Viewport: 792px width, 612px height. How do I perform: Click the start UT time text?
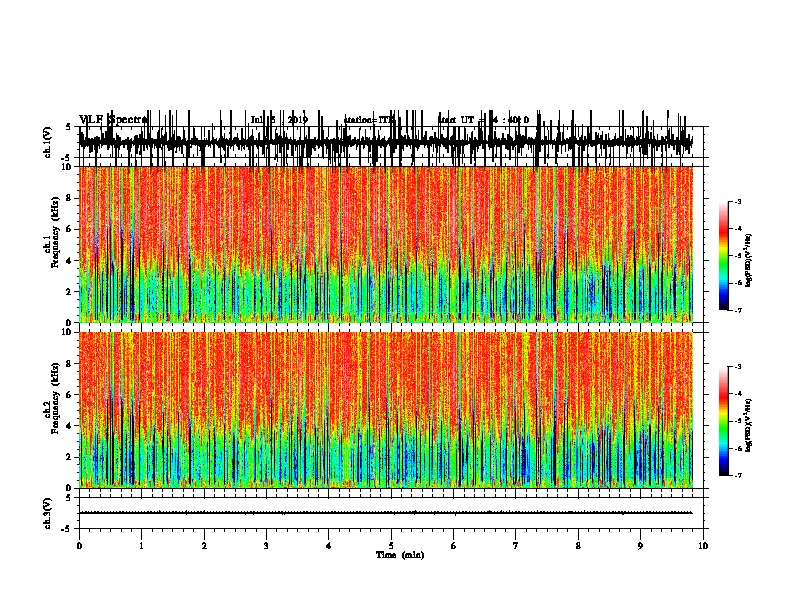pos(483,120)
